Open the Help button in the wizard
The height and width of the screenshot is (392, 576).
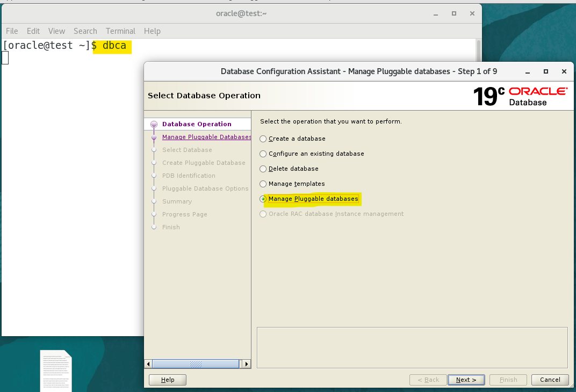pyautogui.click(x=168, y=380)
